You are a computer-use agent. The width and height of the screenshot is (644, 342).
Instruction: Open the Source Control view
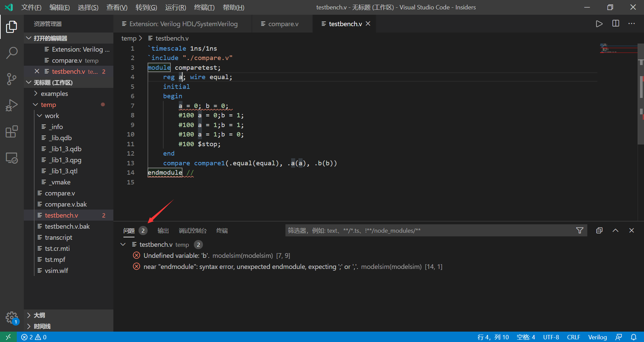pyautogui.click(x=12, y=79)
